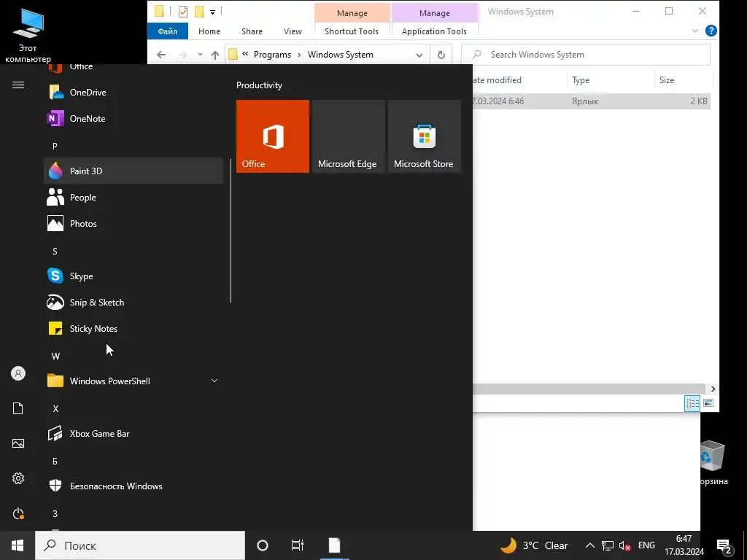Image resolution: width=747 pixels, height=560 pixels.
Task: Click the Start menu app list scrollbar
Action: [231, 231]
